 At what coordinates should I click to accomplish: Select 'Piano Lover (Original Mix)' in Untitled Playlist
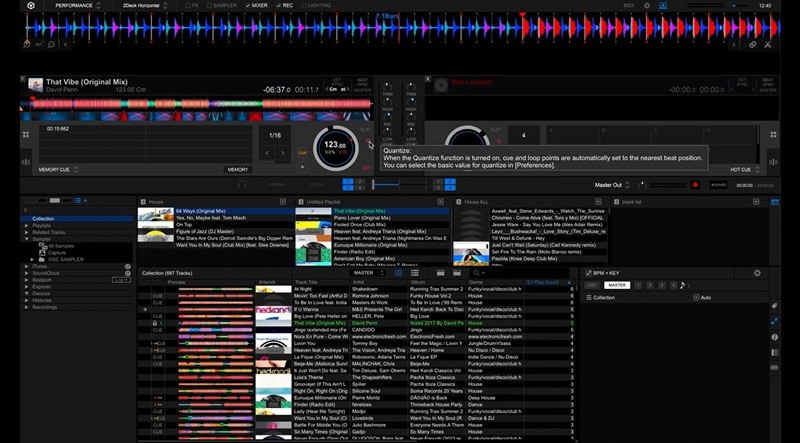point(362,218)
